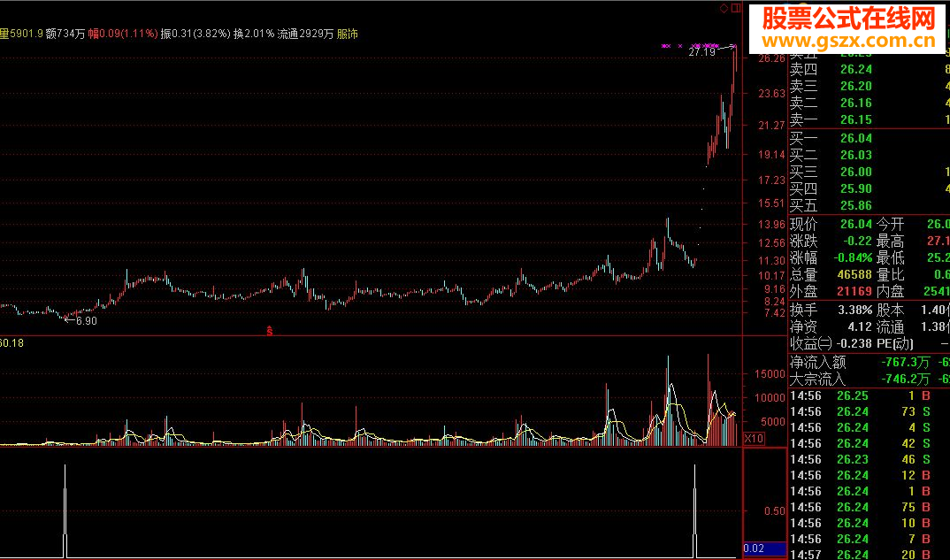
Task: Click the 内盘 label in quote panel
Action: pos(890,292)
